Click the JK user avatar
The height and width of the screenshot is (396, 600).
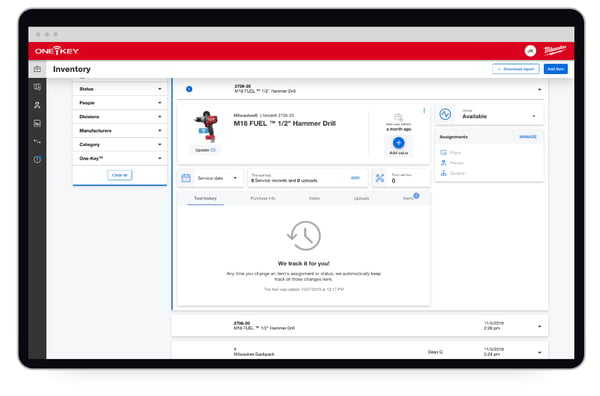click(530, 51)
